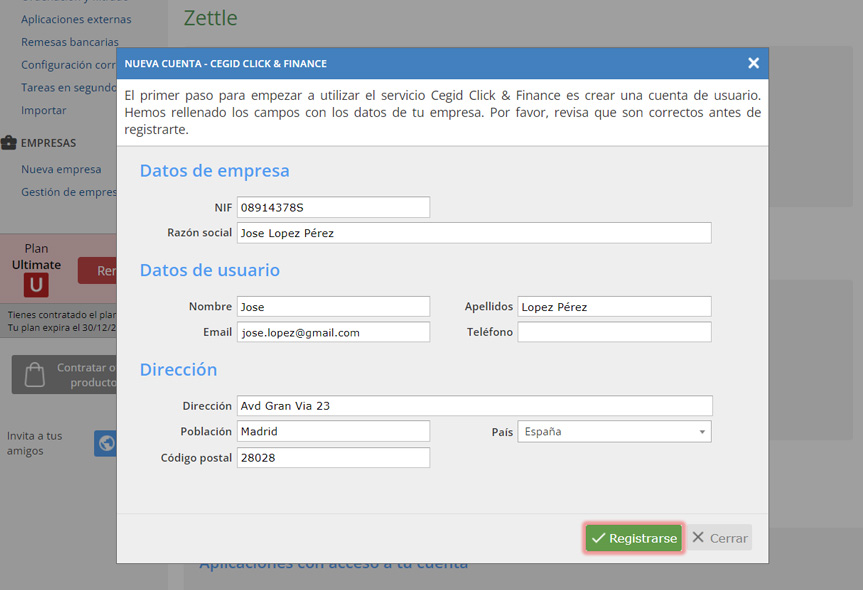The image size is (863, 590).
Task: Click the Código postal field
Action: 334,457
